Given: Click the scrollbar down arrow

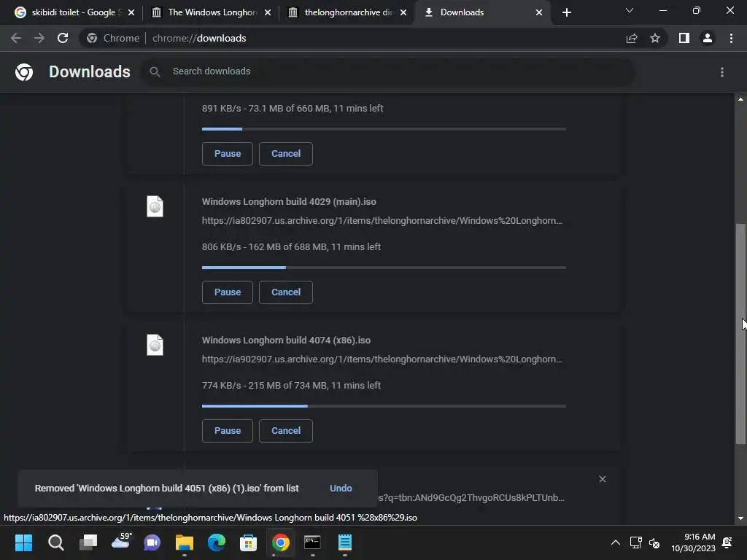Looking at the screenshot, I should [740, 518].
